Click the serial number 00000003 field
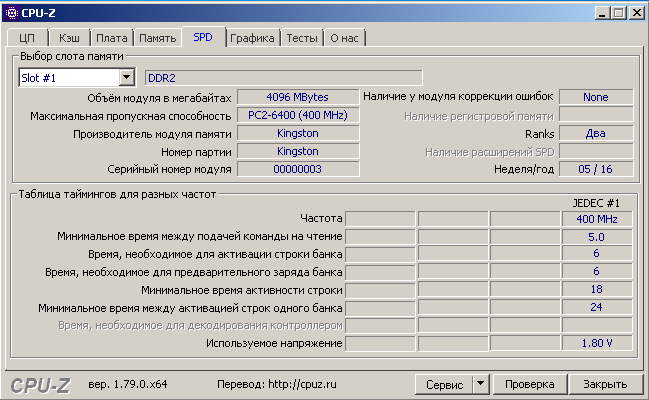This screenshot has width=649, height=400. tap(298, 169)
